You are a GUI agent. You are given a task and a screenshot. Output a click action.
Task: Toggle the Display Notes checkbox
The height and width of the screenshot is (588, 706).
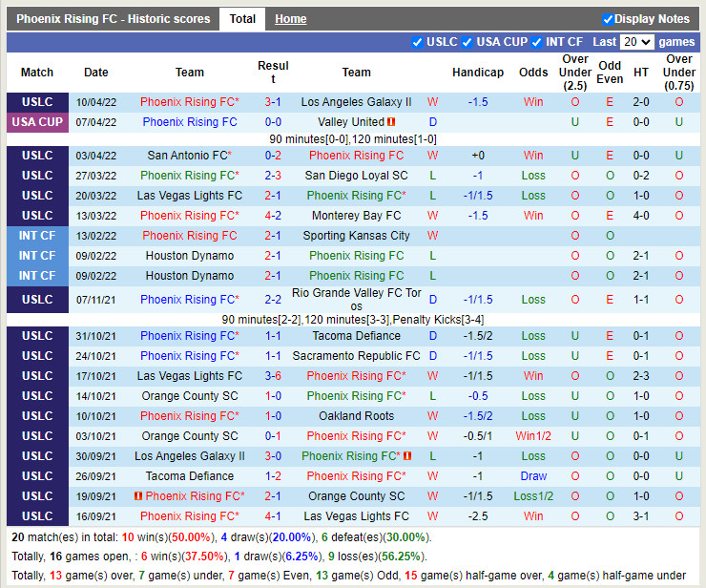pyautogui.click(x=608, y=19)
